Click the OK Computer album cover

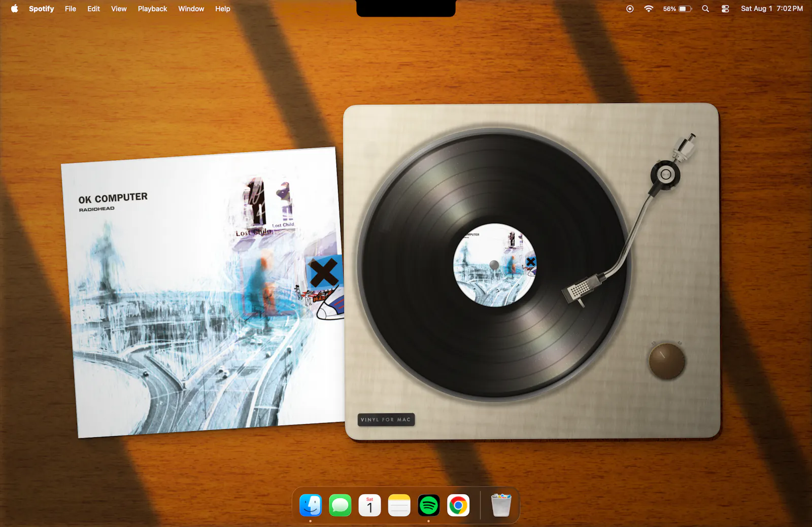click(203, 293)
